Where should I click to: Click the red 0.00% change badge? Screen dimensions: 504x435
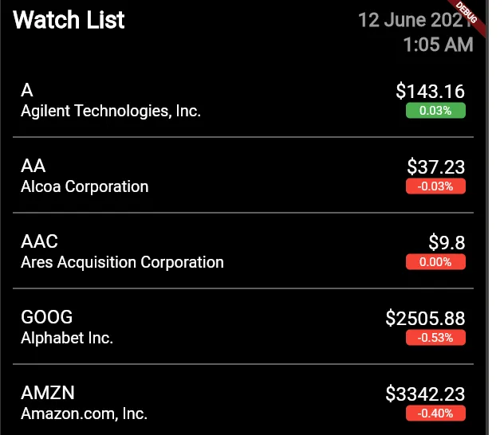[435, 262]
